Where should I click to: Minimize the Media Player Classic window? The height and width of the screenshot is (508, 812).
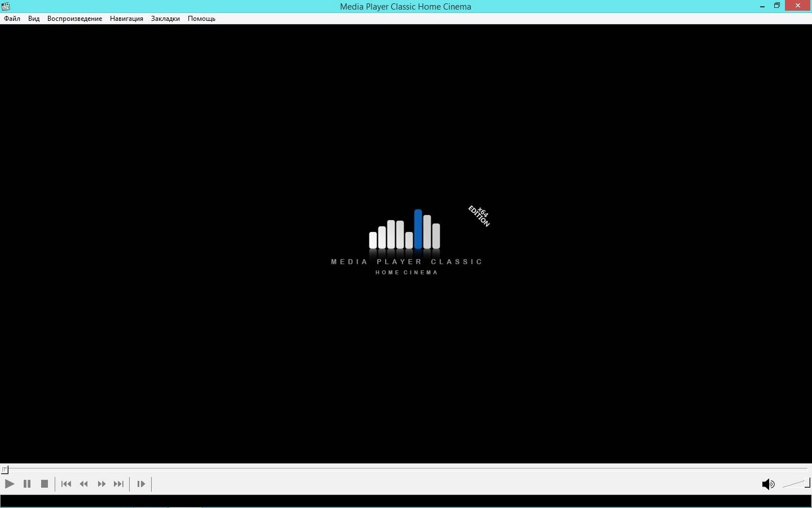(762, 6)
